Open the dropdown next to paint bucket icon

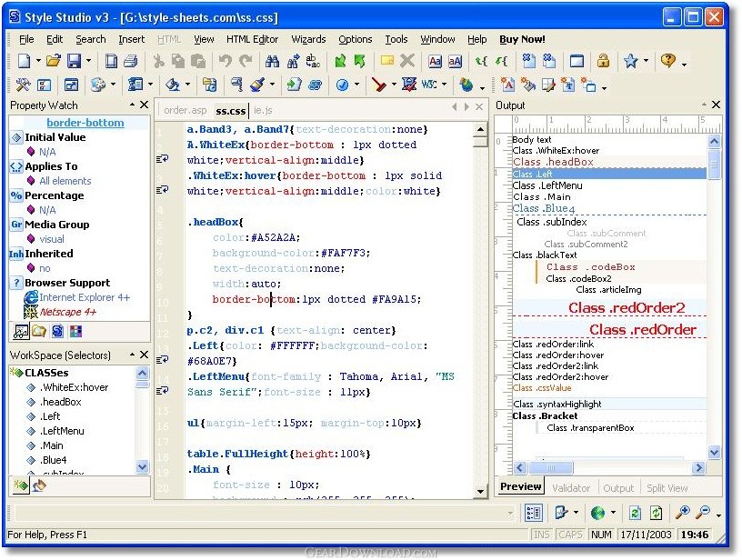pyautogui.click(x=187, y=85)
